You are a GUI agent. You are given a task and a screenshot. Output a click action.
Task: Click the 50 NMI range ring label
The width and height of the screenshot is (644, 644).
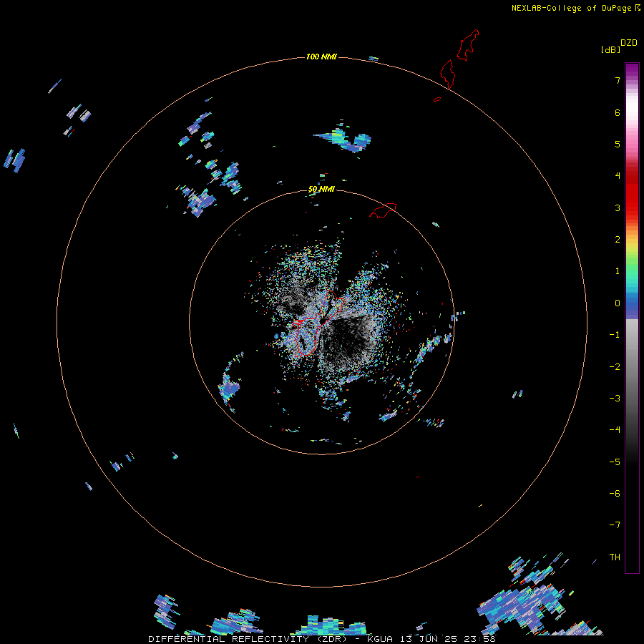(321, 189)
